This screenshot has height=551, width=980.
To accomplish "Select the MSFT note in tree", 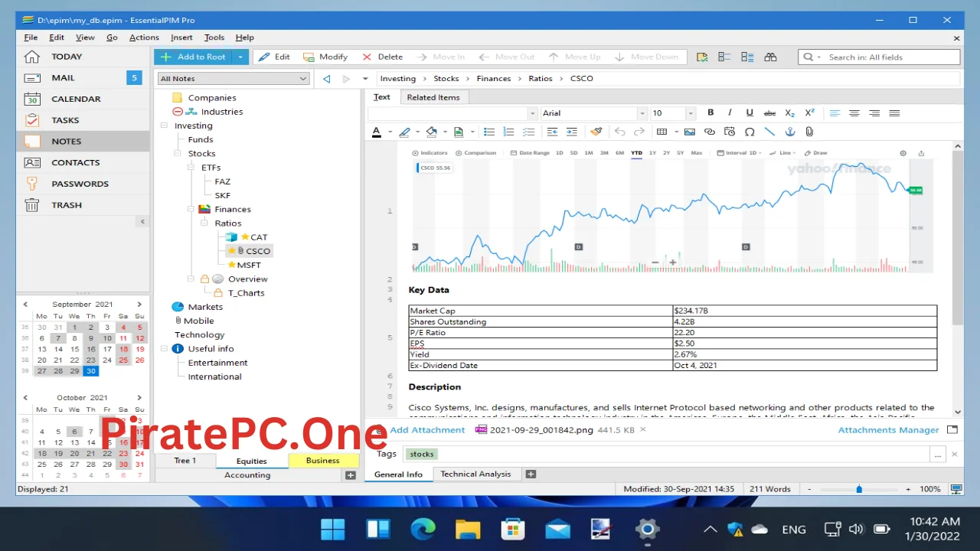I will pyautogui.click(x=249, y=265).
